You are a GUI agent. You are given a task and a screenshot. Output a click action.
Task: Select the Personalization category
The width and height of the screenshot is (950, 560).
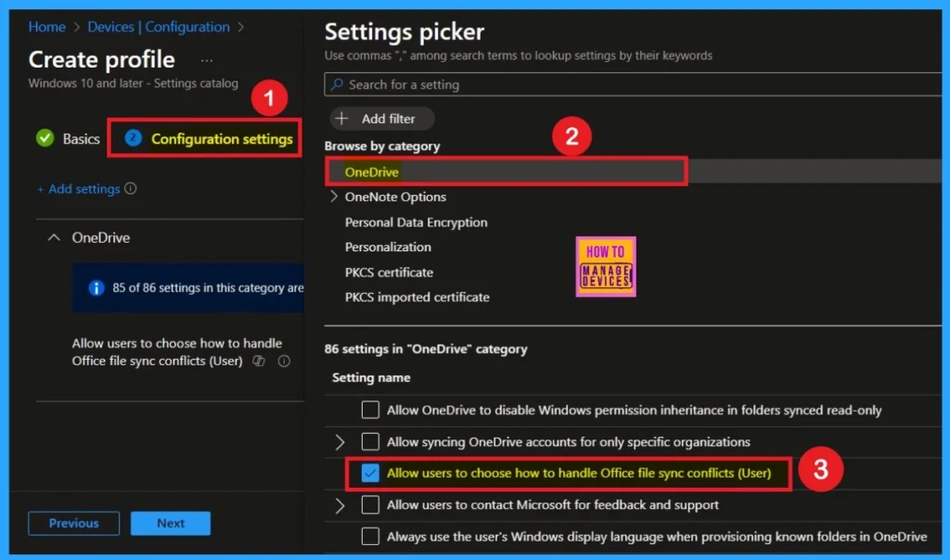(388, 247)
